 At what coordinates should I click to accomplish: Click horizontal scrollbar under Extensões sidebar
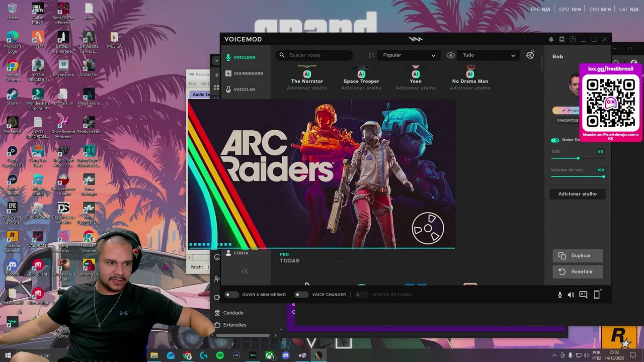(x=244, y=335)
